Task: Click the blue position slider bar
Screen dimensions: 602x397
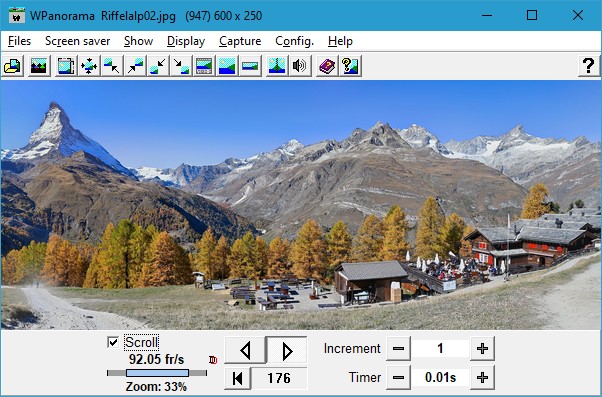Action: [x=157, y=373]
